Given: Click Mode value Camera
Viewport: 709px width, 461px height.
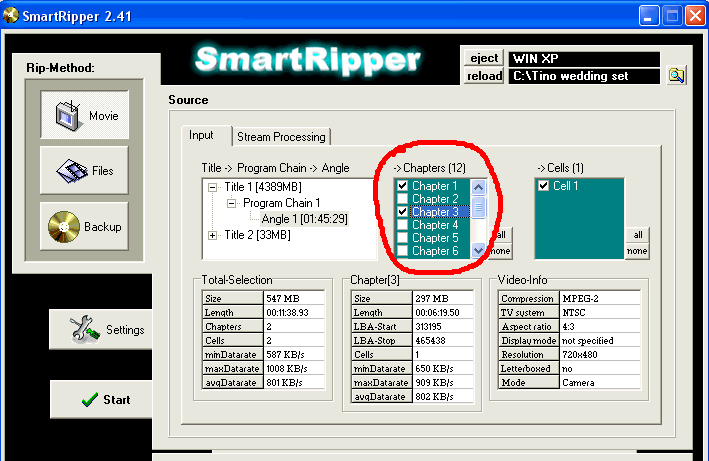Looking at the screenshot, I should (600, 382).
